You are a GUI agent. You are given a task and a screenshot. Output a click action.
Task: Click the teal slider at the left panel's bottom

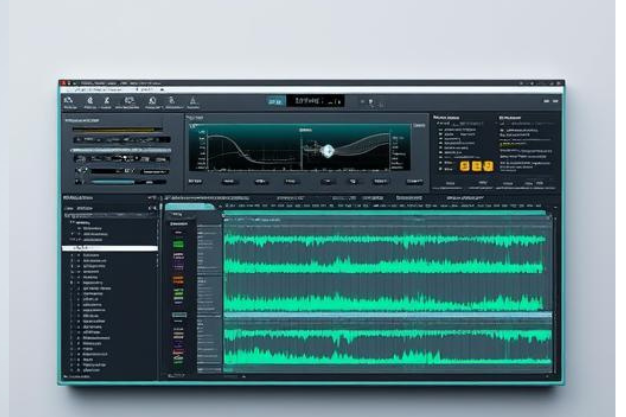coord(113,182)
